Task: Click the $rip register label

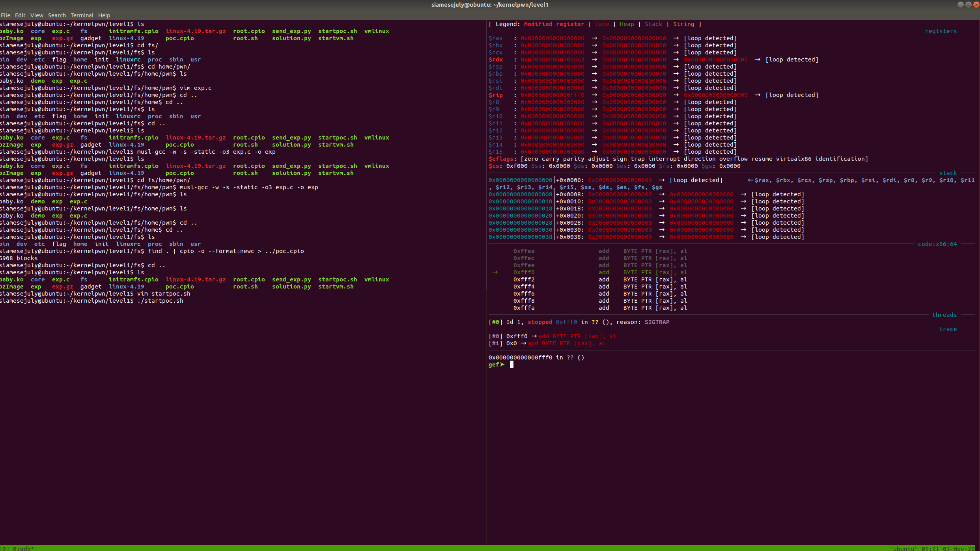Action: (x=496, y=95)
